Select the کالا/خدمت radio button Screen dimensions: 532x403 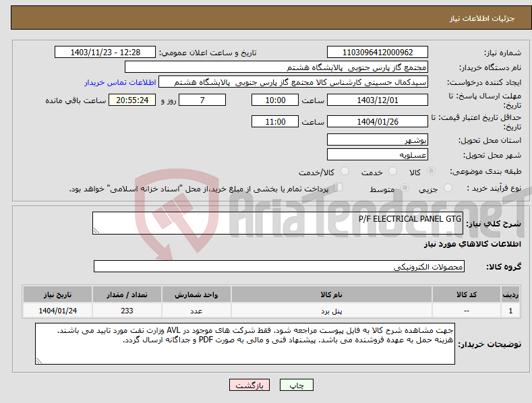click(x=345, y=171)
